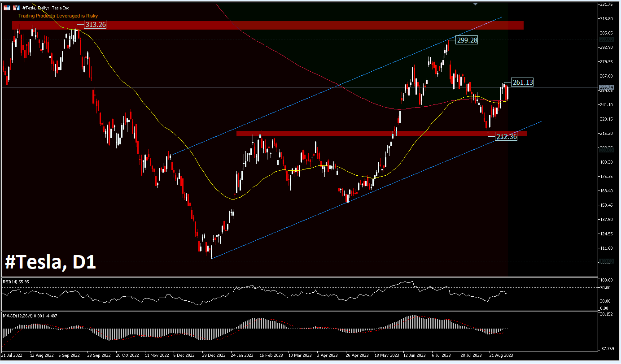Select the 212.36 price label
The image size is (621, 364).
[506, 136]
